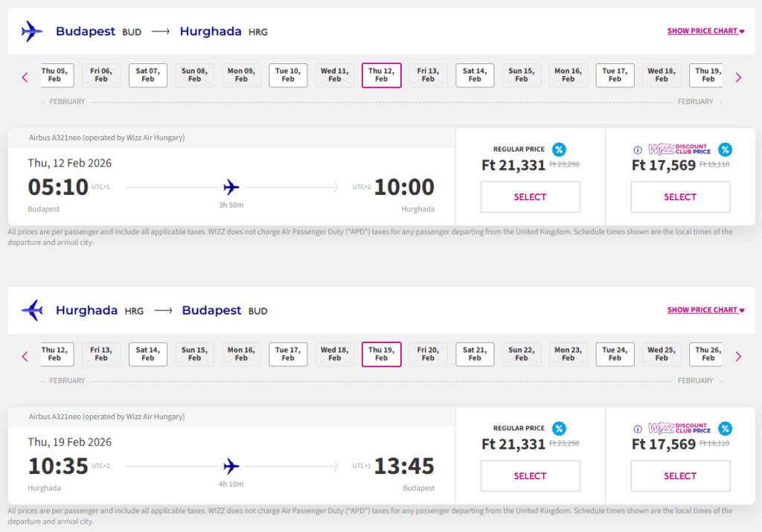Select return date Tue 17, Feb
This screenshot has width=762, height=532.
(288, 354)
